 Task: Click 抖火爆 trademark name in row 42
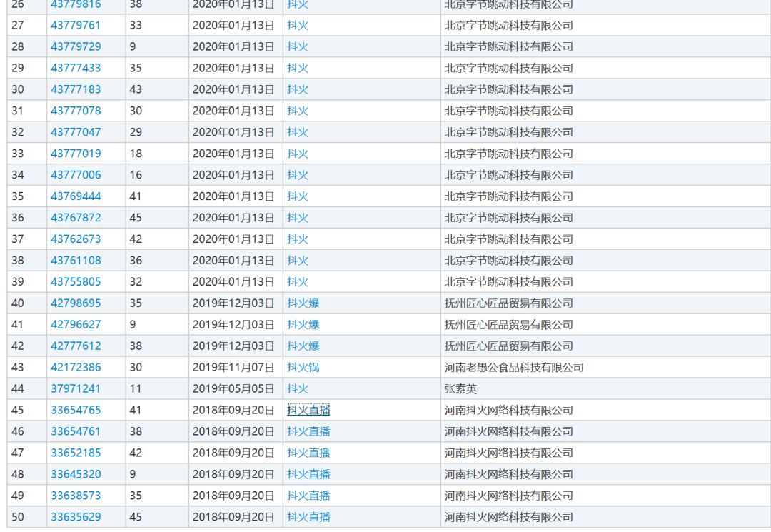[303, 346]
